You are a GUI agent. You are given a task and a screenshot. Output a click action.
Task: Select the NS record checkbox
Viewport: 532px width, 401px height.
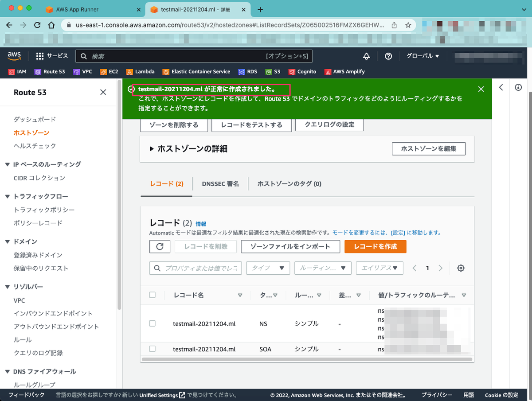coord(153,323)
